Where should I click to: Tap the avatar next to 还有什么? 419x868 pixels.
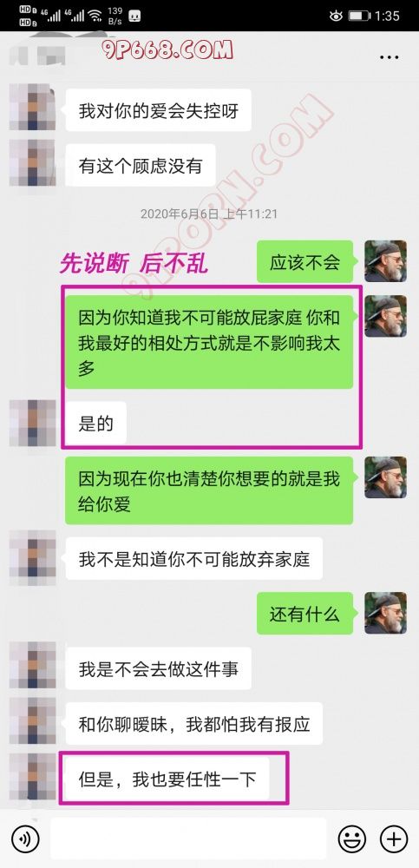(386, 614)
